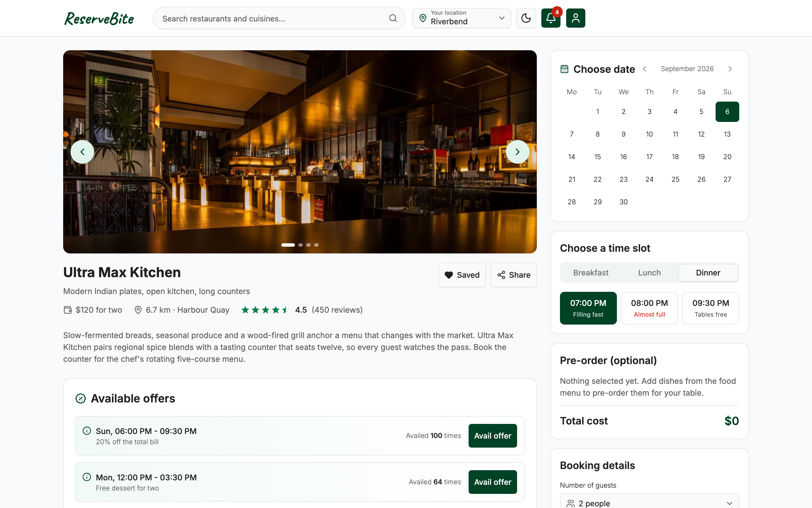Select the 08:00 PM Almost full slot
Image resolution: width=812 pixels, height=508 pixels.
[x=649, y=308]
